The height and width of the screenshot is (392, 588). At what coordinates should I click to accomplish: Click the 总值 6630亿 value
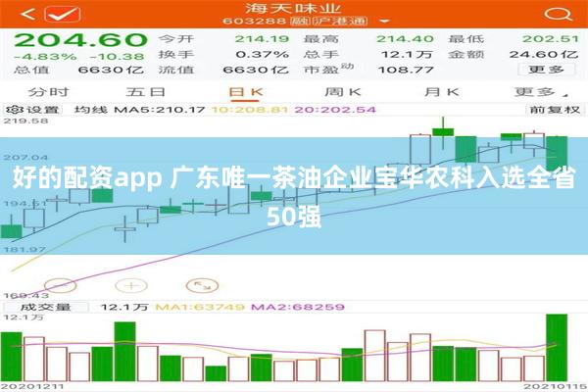tap(111, 70)
